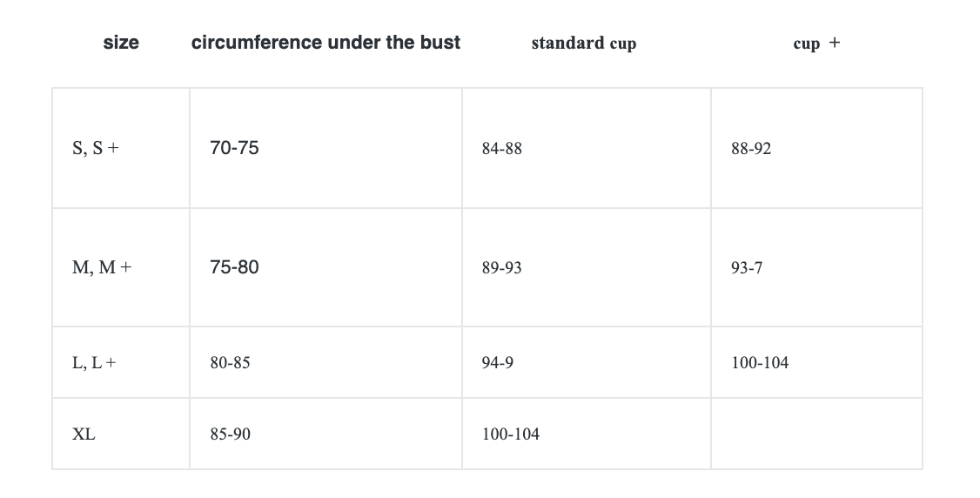The height and width of the screenshot is (498, 980).
Task: Select the 80-85 under-bust cell
Action: pyautogui.click(x=230, y=363)
